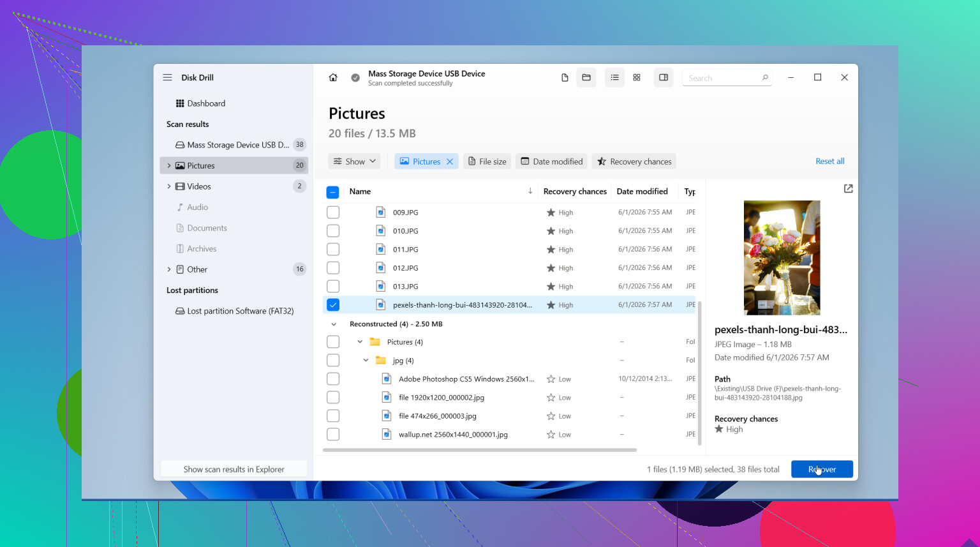Check the box for 010.JPG
This screenshot has width=980, height=547.
pos(333,231)
